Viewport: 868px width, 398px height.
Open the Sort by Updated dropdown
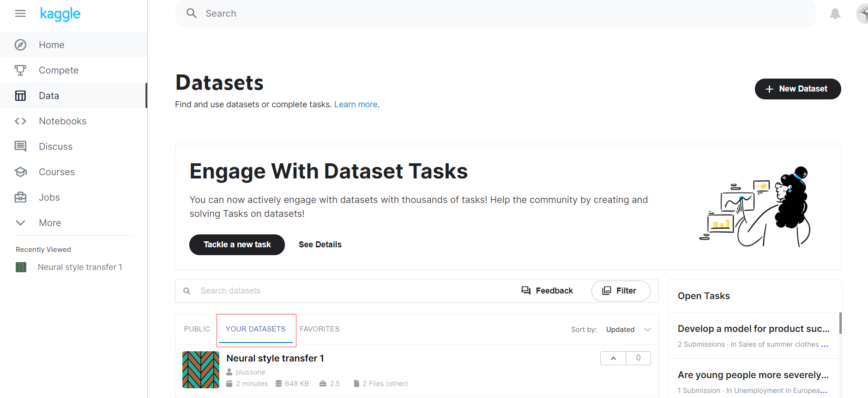coord(628,330)
